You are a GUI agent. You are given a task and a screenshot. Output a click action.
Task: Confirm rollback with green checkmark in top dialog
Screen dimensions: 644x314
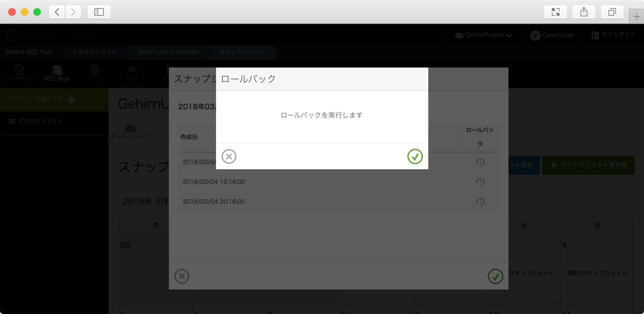coord(415,156)
